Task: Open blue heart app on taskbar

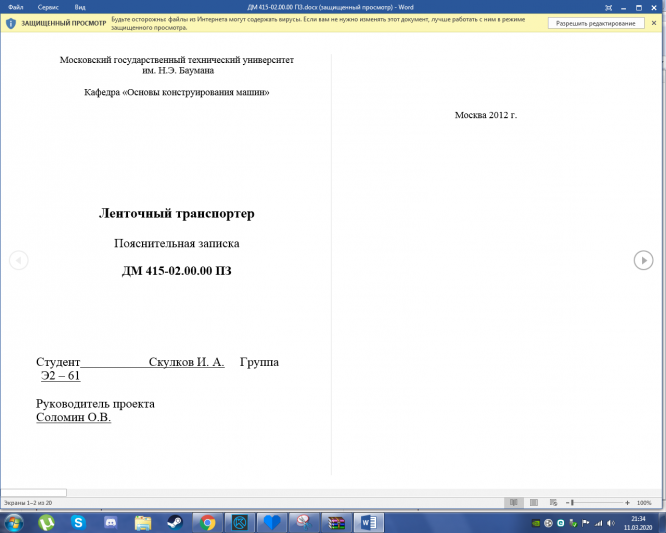Action: (271, 522)
